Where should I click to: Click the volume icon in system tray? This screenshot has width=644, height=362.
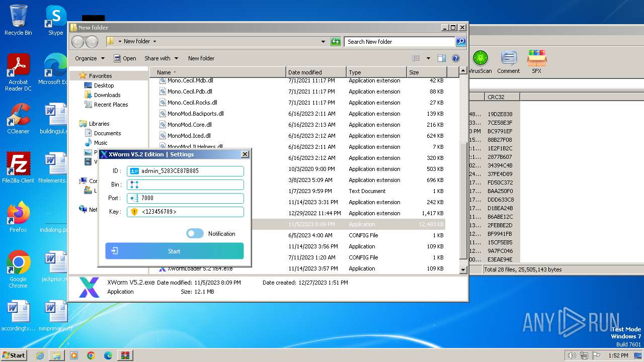click(572, 355)
